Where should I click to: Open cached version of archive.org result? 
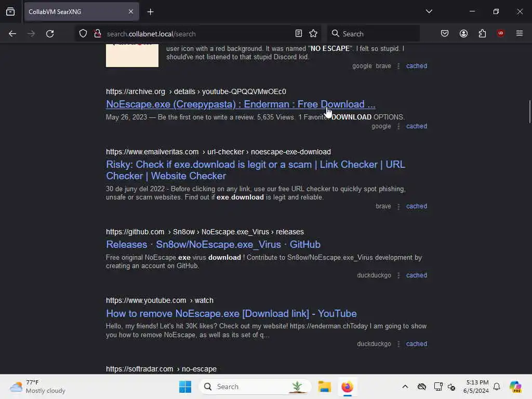click(x=416, y=126)
